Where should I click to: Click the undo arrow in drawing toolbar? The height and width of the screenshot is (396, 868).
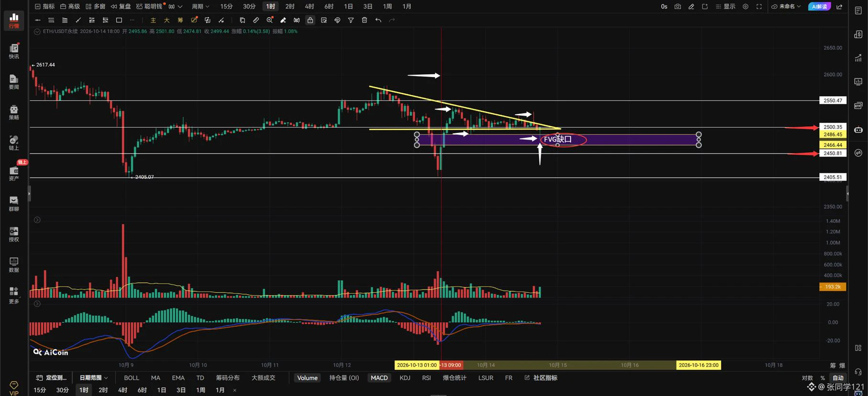point(378,20)
